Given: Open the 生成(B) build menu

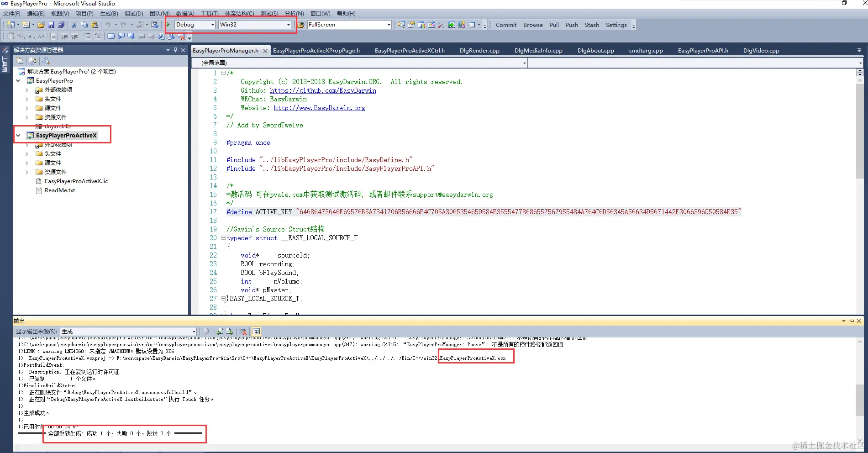Looking at the screenshot, I should coord(109,14).
